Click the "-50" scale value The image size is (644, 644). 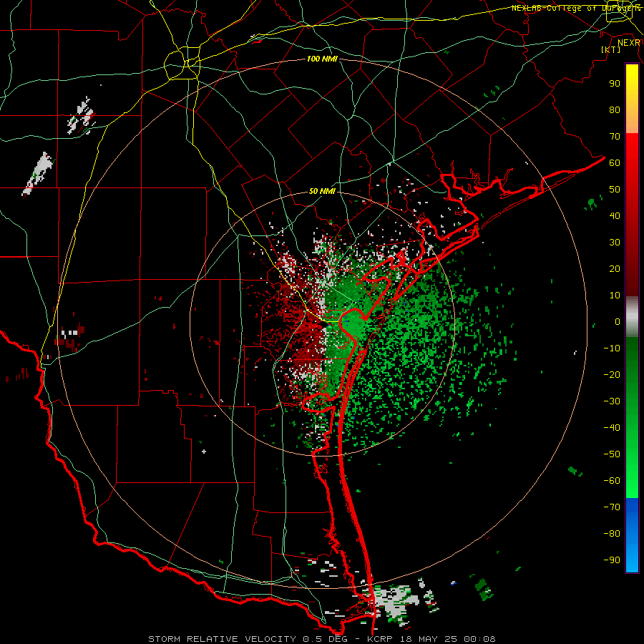click(612, 454)
